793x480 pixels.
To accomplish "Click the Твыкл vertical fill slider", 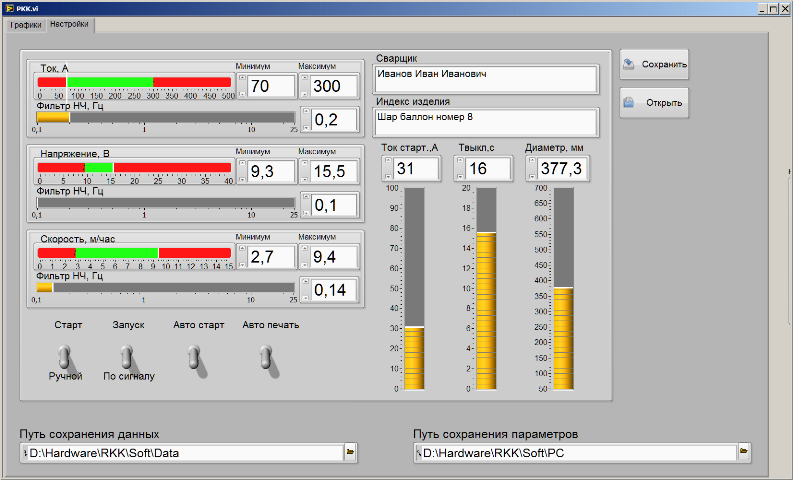I will pos(486,289).
